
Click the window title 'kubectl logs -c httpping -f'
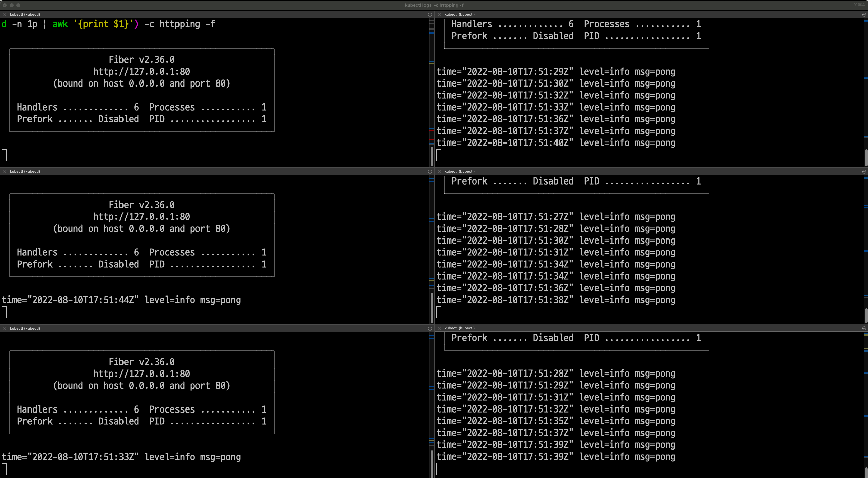(434, 5)
